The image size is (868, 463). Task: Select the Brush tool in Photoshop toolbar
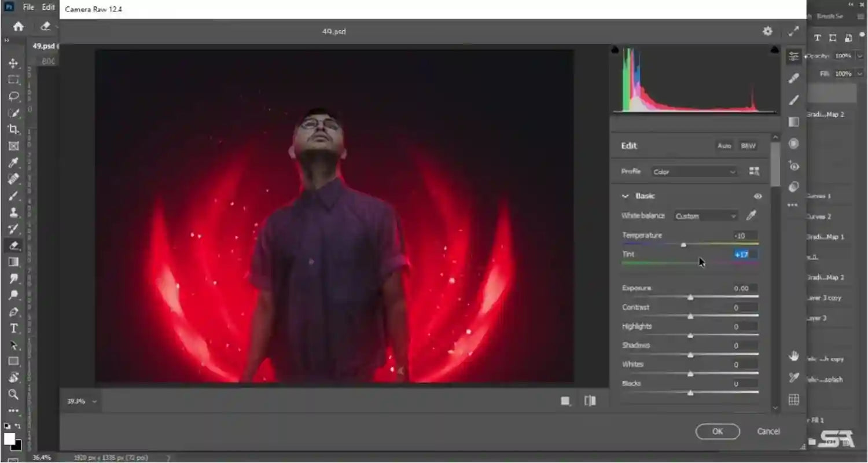tap(13, 196)
